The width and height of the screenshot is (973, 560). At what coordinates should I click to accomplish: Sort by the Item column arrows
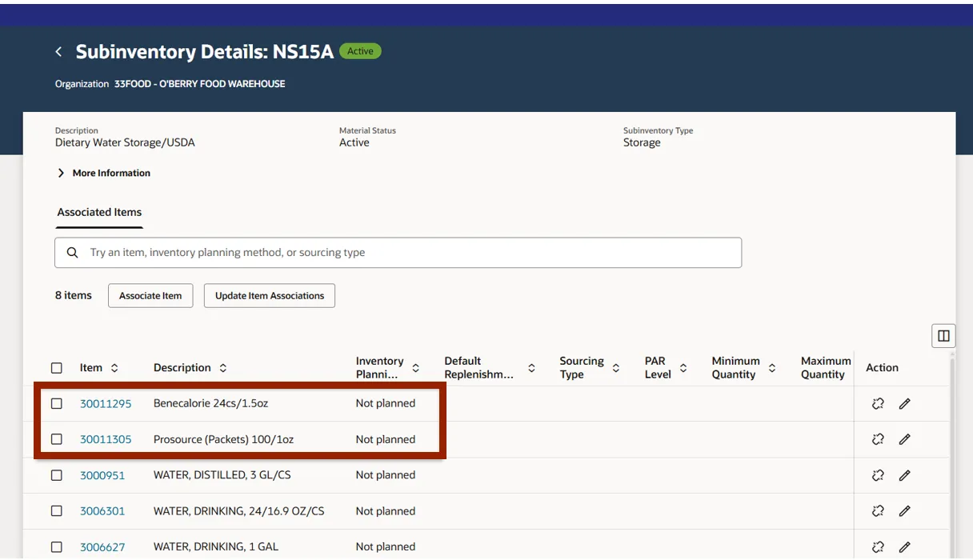[114, 368]
